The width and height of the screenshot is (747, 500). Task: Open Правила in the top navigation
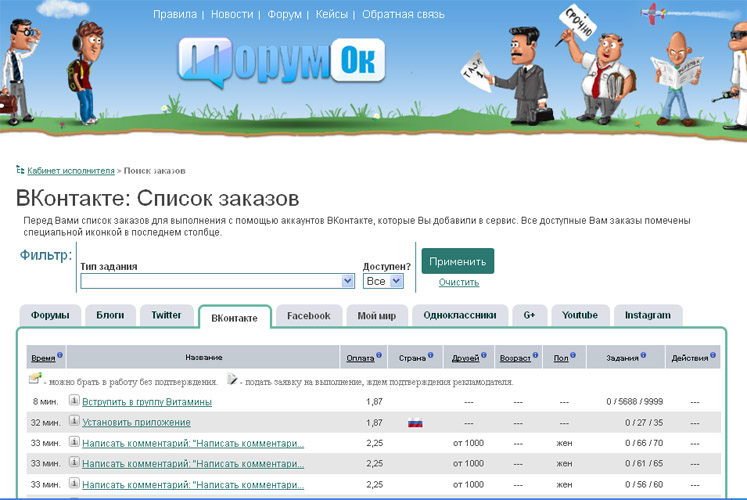coord(175,14)
